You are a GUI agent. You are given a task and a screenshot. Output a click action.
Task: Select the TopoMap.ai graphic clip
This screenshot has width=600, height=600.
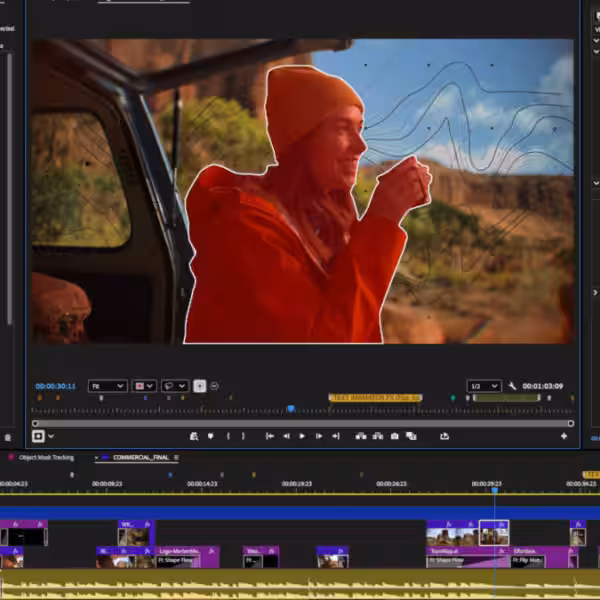click(x=468, y=557)
